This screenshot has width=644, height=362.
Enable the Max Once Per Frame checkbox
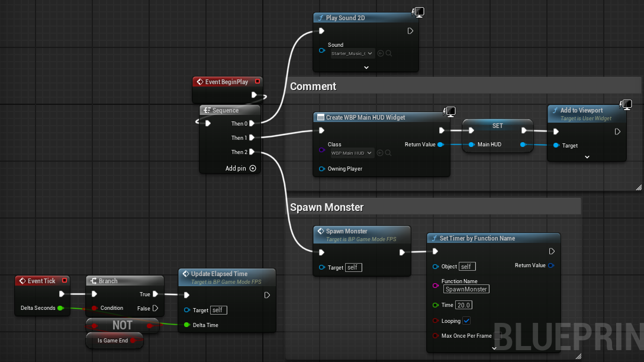pos(497,335)
